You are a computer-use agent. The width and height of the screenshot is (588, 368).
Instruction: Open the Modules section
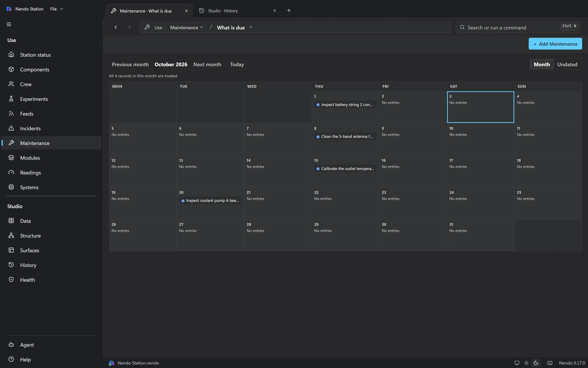click(x=51, y=158)
